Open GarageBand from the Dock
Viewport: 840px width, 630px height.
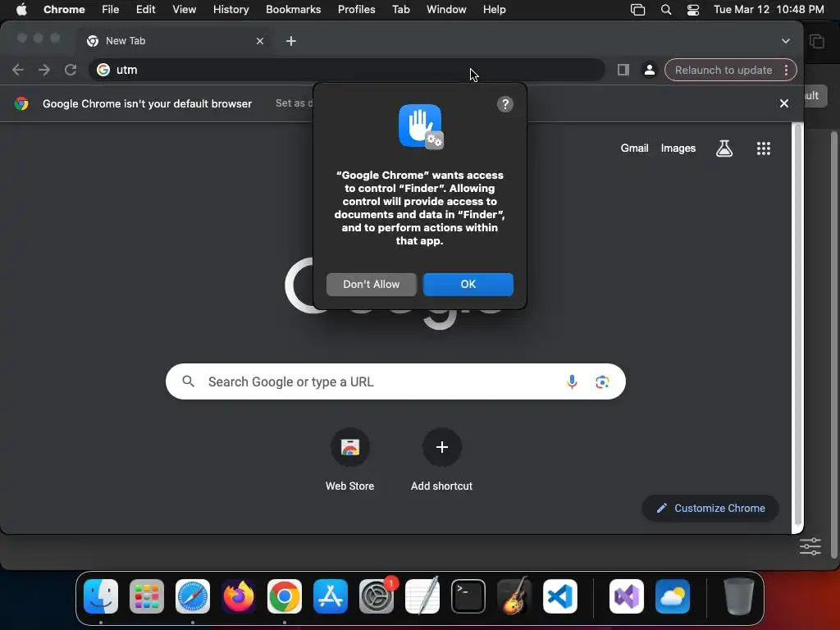point(514,596)
